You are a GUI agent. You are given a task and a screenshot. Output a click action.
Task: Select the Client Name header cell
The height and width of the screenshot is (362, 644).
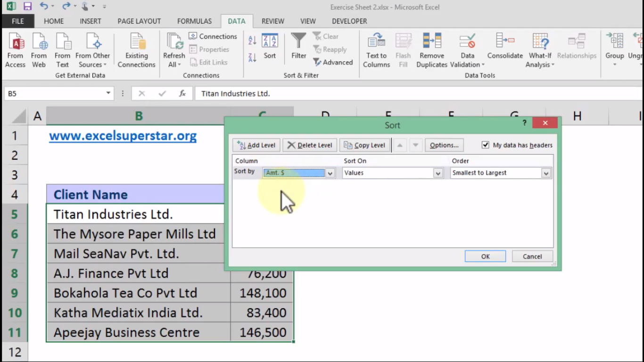[x=135, y=194]
